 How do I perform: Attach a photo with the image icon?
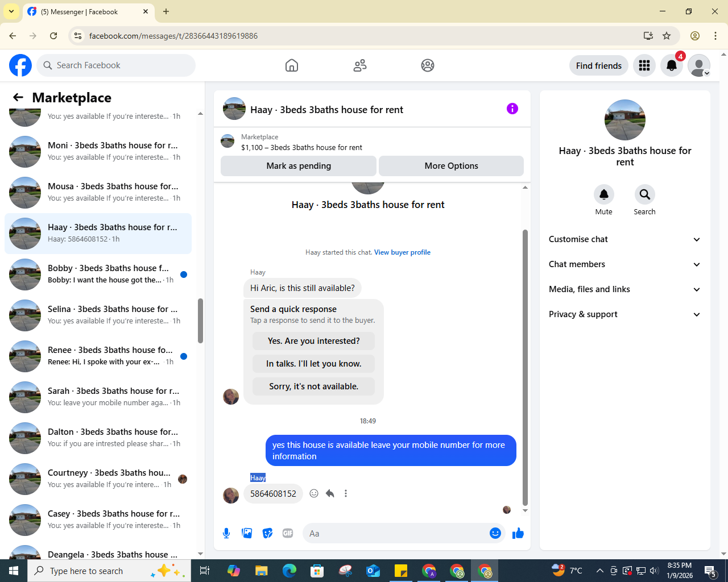pos(247,533)
